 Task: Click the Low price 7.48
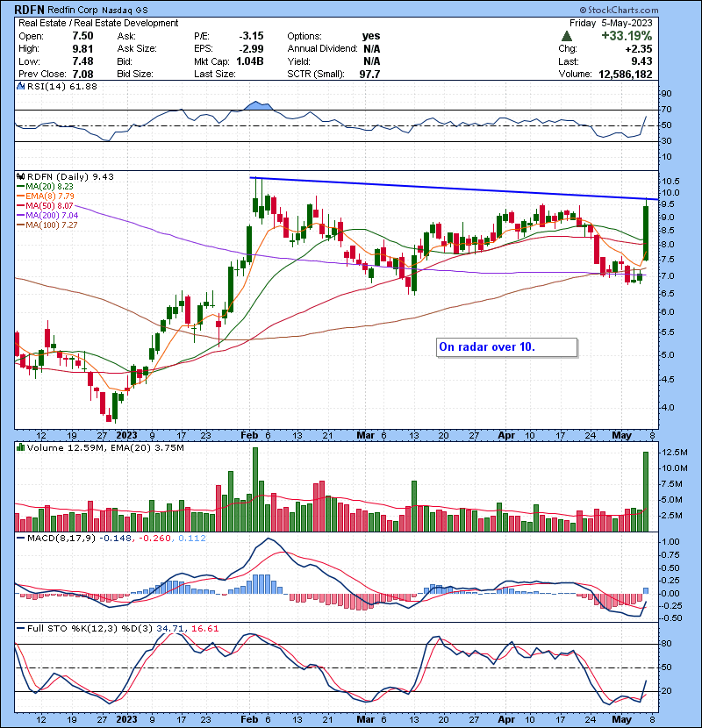point(82,61)
